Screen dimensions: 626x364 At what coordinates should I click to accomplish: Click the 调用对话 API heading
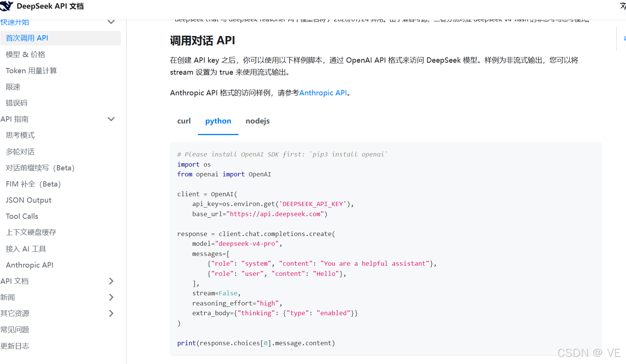pos(202,40)
